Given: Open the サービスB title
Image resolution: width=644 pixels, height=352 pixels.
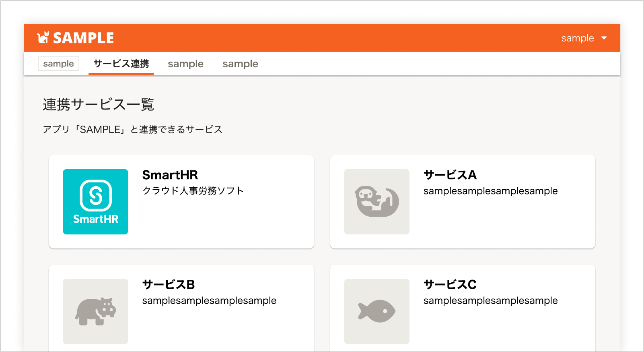Looking at the screenshot, I should (169, 284).
